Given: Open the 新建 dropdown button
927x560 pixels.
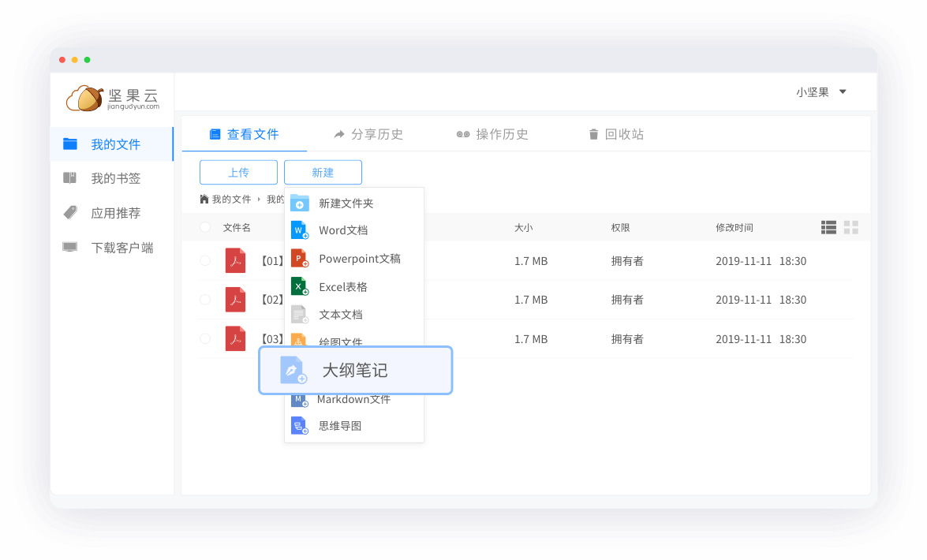Looking at the screenshot, I should 323,173.
